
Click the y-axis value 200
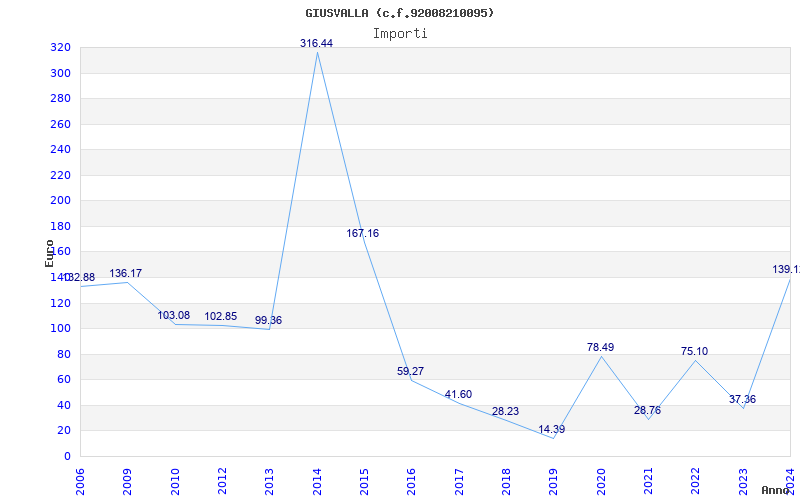tap(60, 201)
